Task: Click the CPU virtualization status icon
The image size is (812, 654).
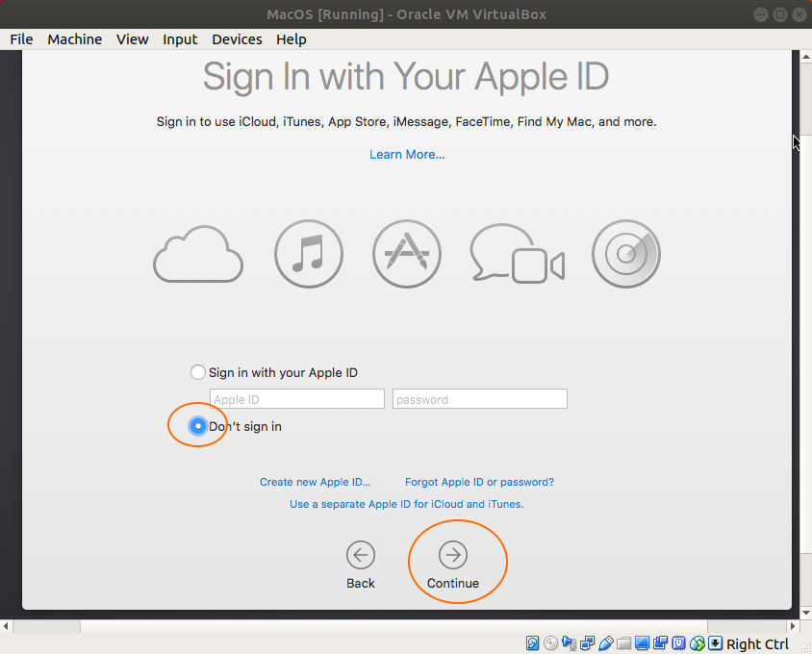Action: pos(679,643)
